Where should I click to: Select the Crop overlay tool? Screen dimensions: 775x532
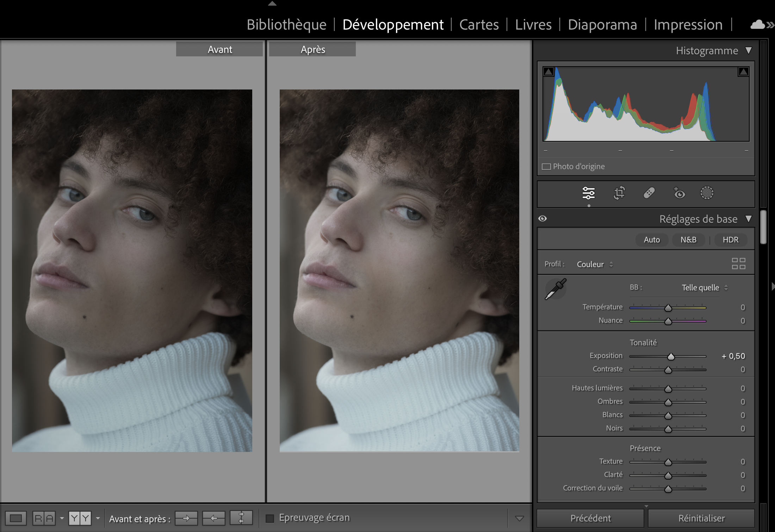[619, 193]
